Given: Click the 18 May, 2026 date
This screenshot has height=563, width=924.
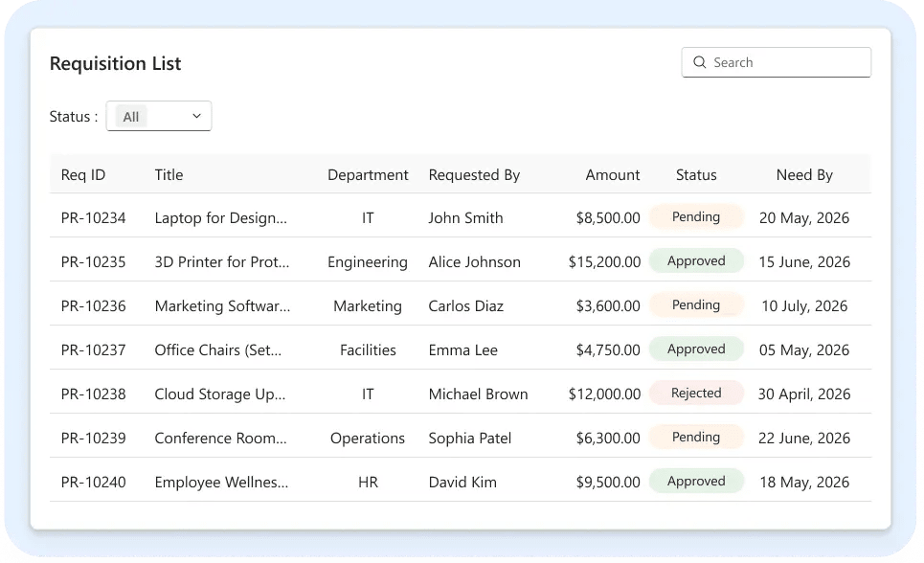Looking at the screenshot, I should pos(804,483).
